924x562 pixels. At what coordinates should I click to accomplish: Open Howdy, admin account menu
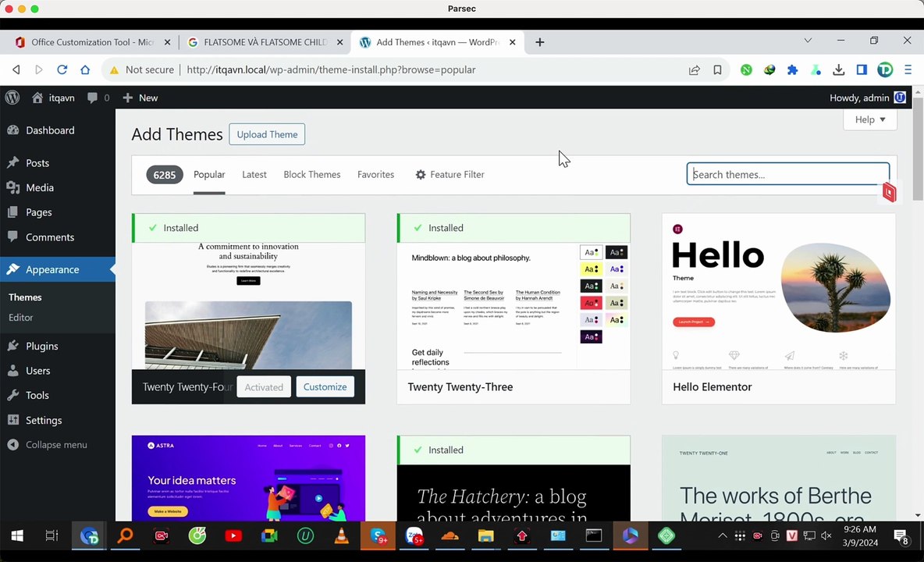tap(868, 98)
